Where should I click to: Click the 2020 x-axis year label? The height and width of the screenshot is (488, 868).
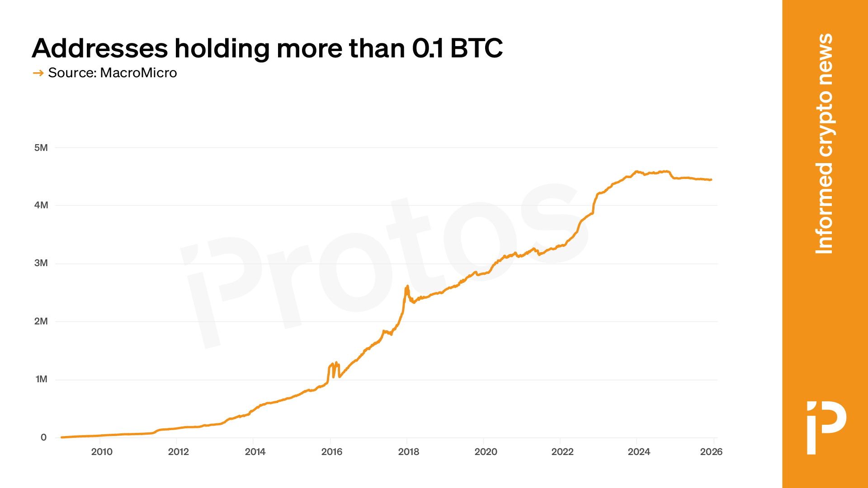[x=486, y=452]
